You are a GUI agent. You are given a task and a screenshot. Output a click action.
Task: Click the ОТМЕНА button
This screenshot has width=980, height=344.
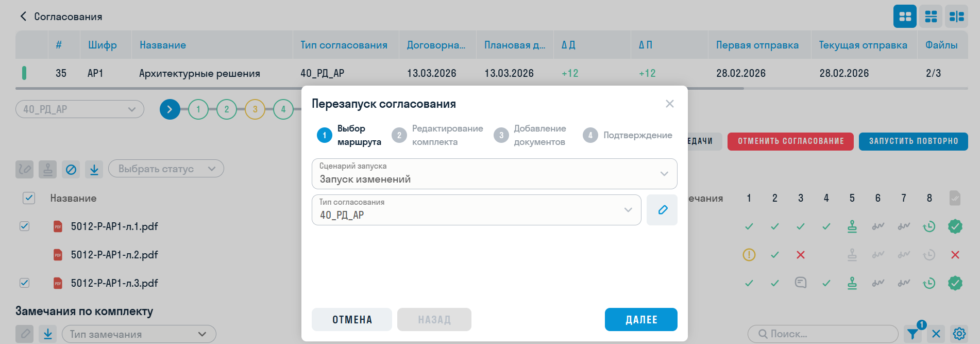[x=352, y=319]
